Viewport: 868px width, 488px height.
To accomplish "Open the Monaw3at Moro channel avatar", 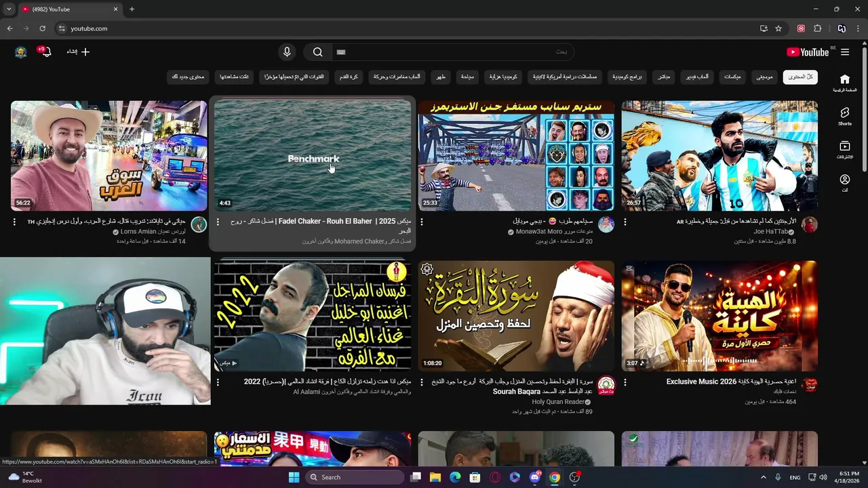I will 606,225.
